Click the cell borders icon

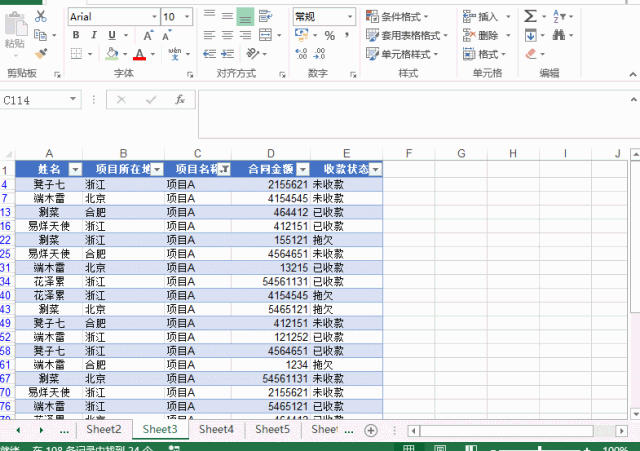click(76, 53)
